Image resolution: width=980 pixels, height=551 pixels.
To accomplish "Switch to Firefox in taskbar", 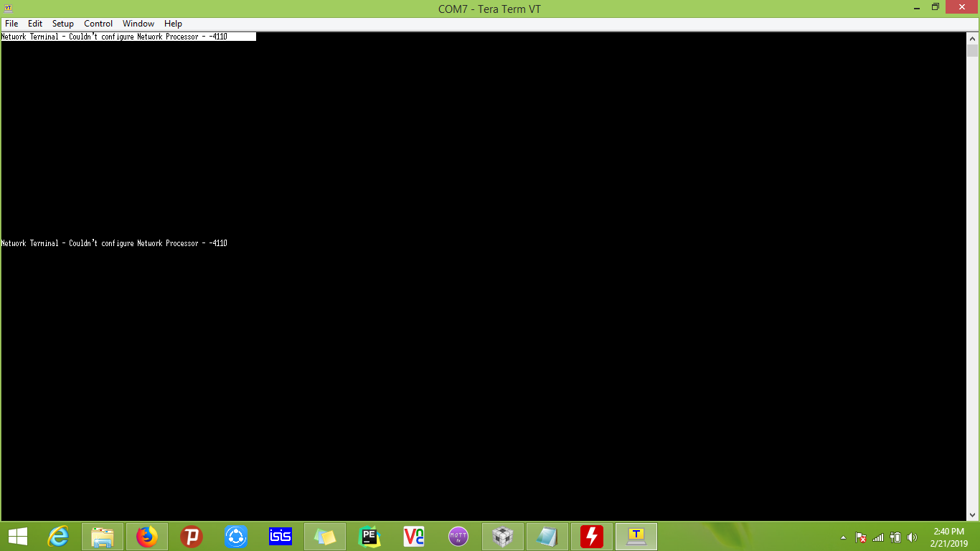I will [147, 537].
